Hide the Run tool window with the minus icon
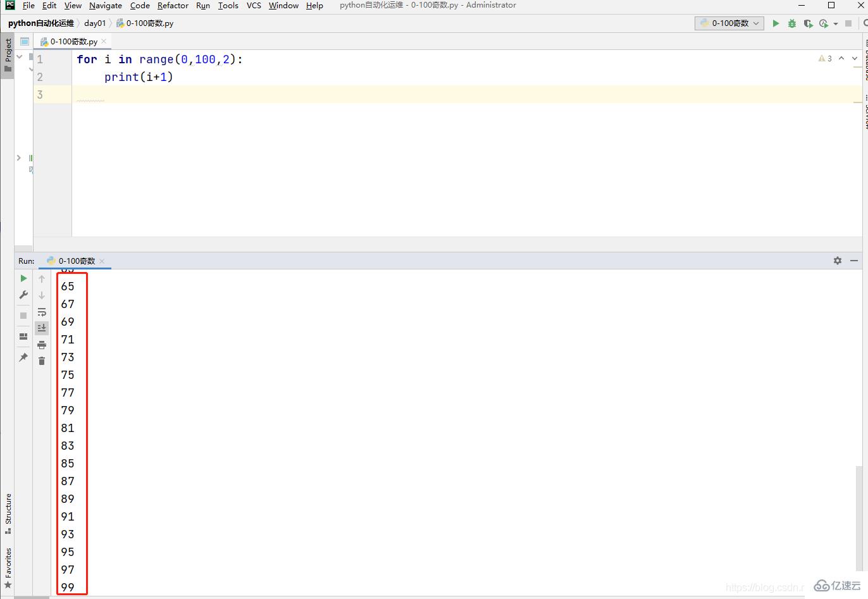 tap(854, 261)
